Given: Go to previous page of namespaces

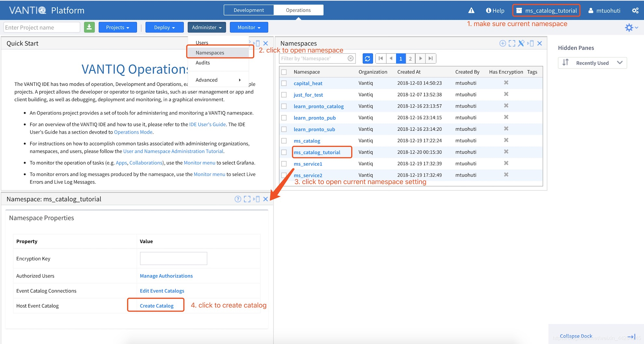Looking at the screenshot, I should 391,59.
